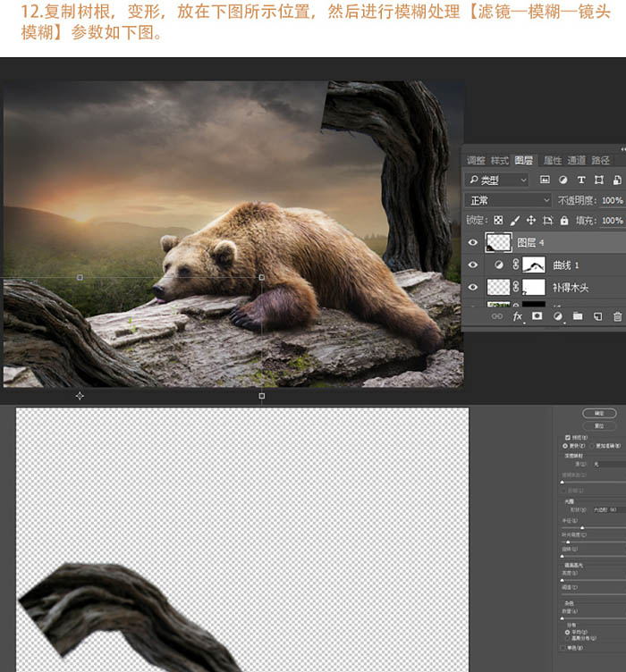Lock transparent pixels icon
Screen dimensions: 626x672
click(x=498, y=221)
